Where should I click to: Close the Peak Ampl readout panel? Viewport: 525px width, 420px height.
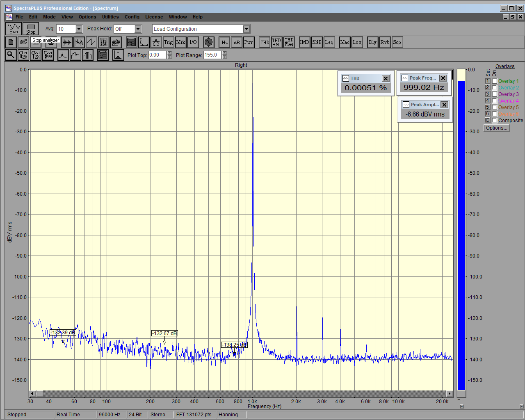444,105
